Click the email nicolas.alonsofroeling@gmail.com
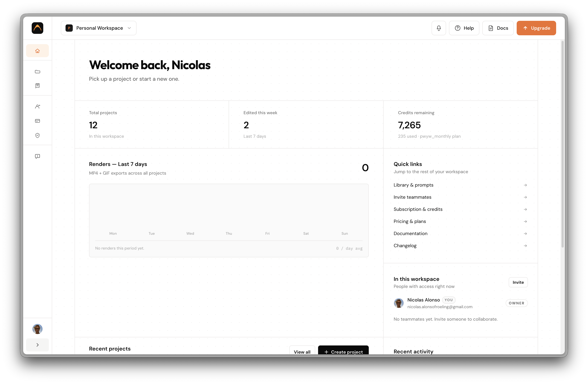This screenshot has height=384, width=588. [x=440, y=307]
